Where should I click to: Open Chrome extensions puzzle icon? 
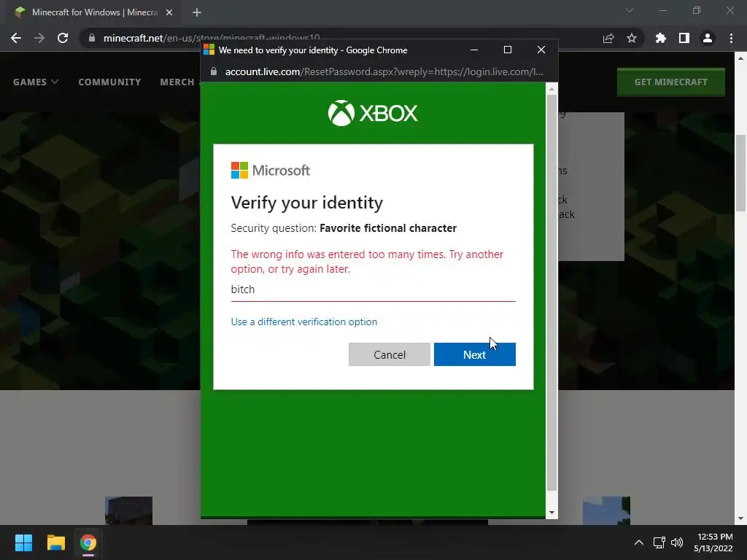click(661, 38)
